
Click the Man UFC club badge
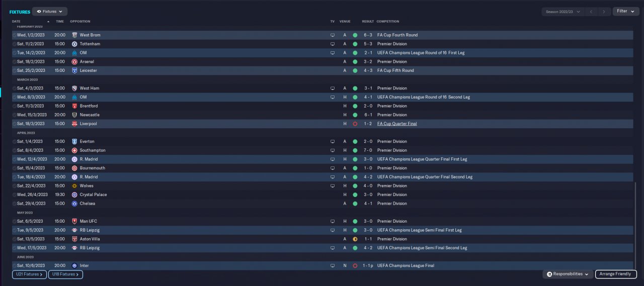coord(74,221)
